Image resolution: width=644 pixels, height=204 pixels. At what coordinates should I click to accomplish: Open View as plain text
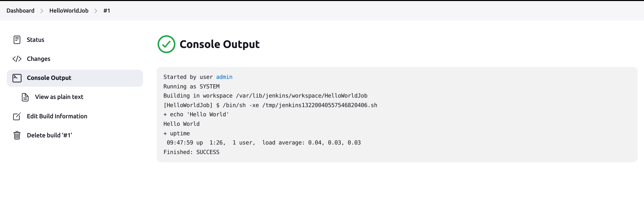pyautogui.click(x=59, y=97)
